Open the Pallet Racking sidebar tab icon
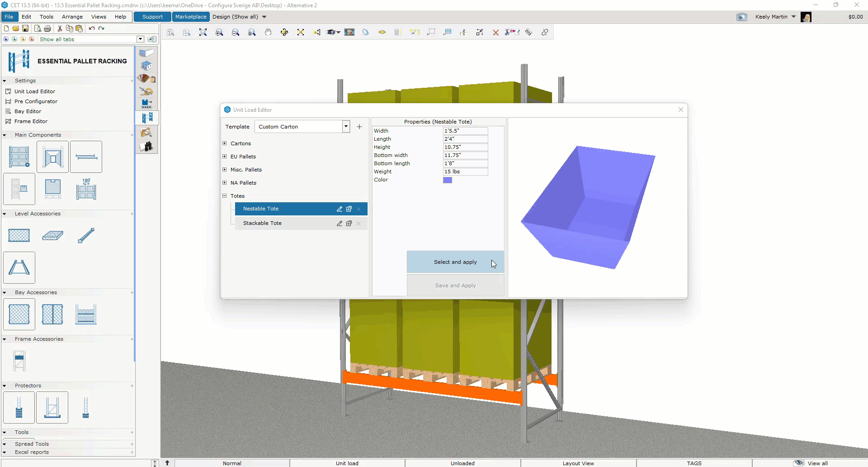This screenshot has height=467, width=868. point(147,118)
